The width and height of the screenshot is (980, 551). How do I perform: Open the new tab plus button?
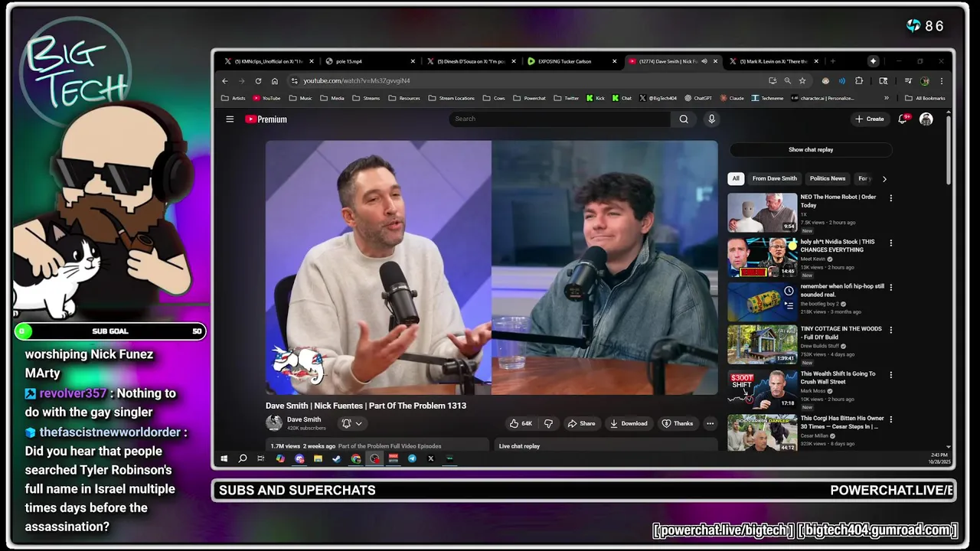click(833, 61)
